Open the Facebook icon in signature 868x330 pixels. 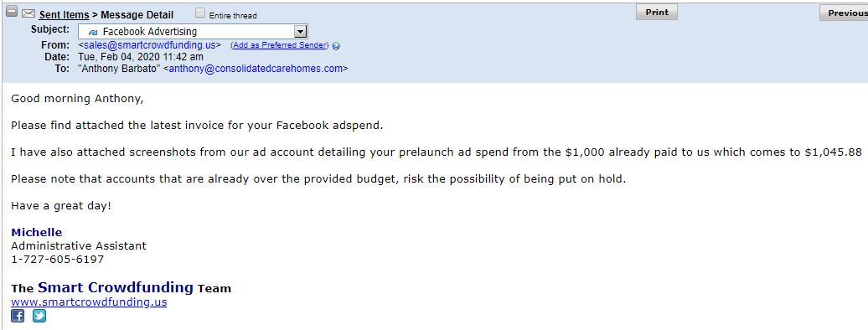pos(18,316)
